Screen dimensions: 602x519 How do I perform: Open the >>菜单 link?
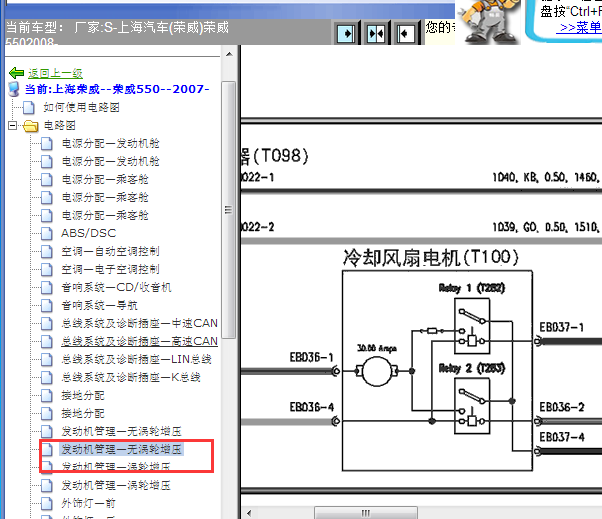580,28
